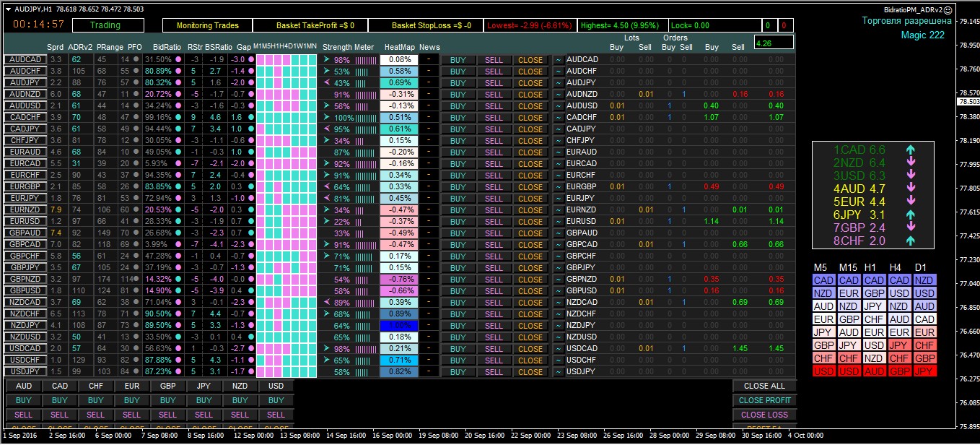Open the AUDJPY,H1 chart title triangle
Image resolution: width=980 pixels, height=445 pixels.
coord(8,9)
